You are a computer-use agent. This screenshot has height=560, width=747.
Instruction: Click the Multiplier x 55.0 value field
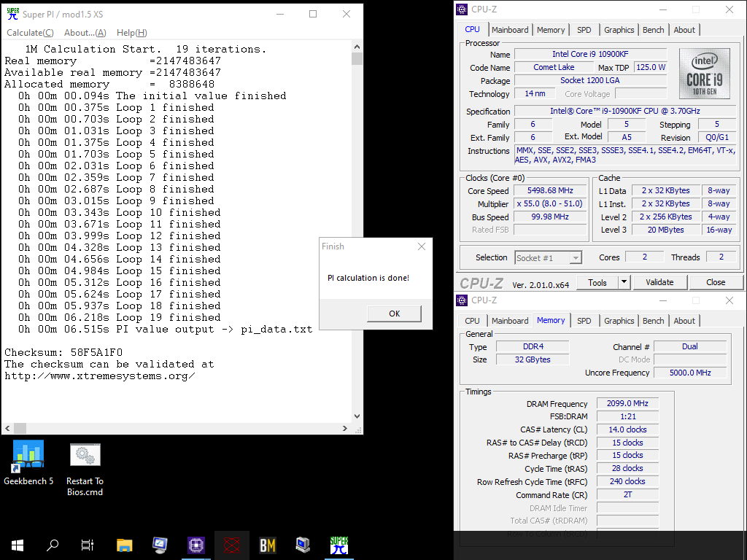tap(550, 204)
